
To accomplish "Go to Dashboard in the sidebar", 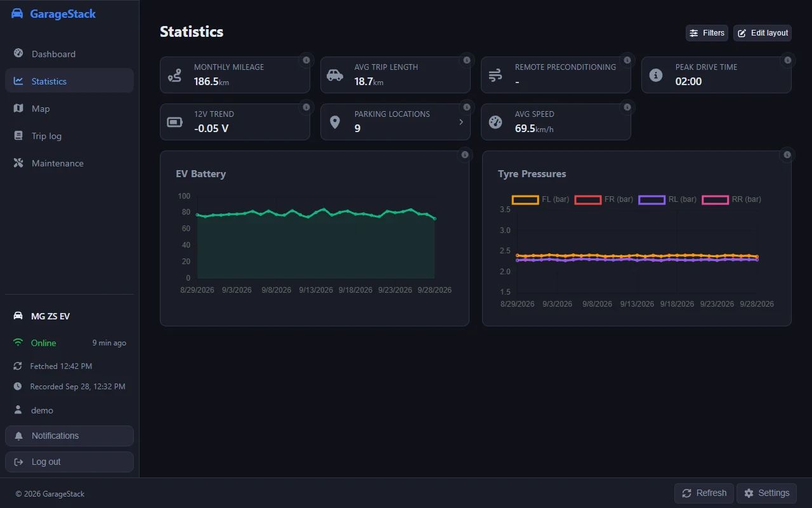I will [69, 54].
